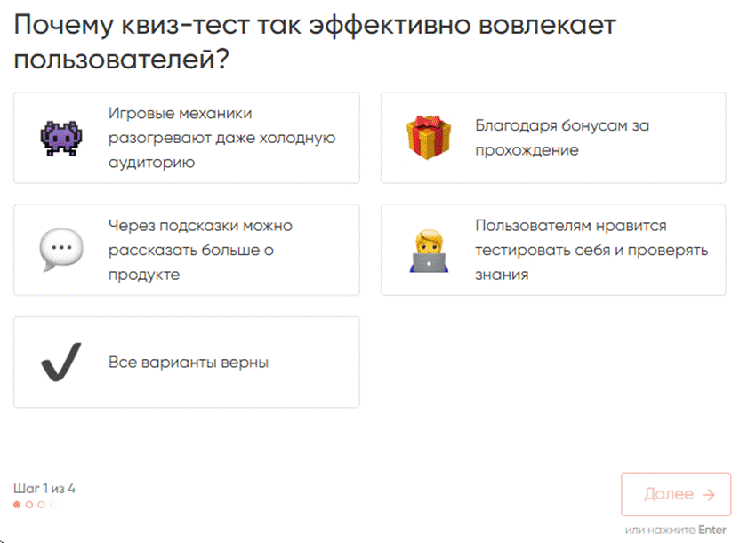The width and height of the screenshot is (756, 543).
Task: Click the purple space invader emoji icon
Action: (x=61, y=139)
